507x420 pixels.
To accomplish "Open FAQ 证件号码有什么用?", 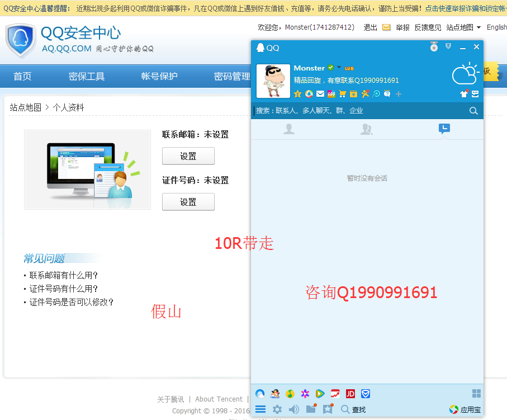I will [64, 289].
